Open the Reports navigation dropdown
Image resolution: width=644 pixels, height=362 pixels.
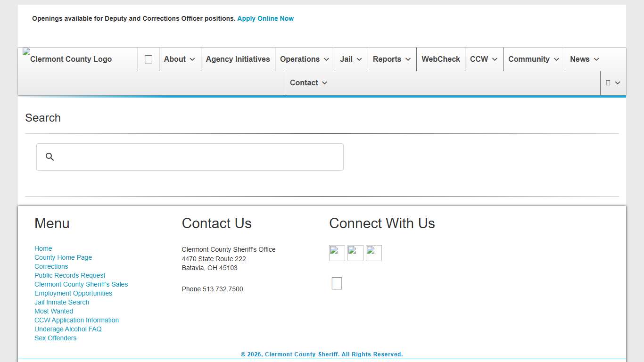coord(392,59)
